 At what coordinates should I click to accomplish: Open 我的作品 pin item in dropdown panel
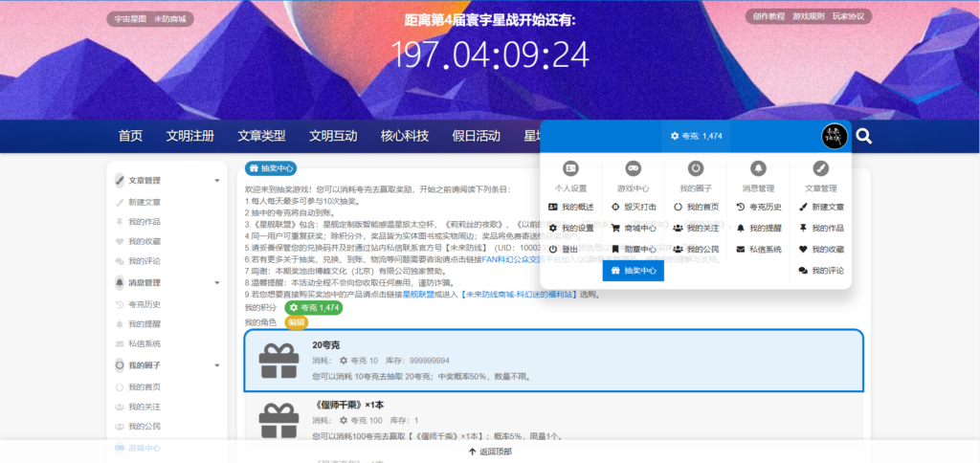tap(820, 228)
